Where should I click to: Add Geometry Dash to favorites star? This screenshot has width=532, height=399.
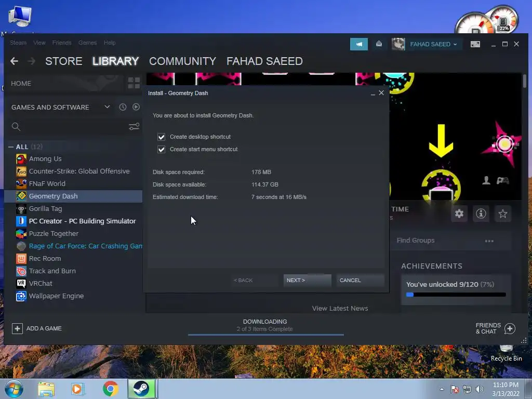click(502, 214)
